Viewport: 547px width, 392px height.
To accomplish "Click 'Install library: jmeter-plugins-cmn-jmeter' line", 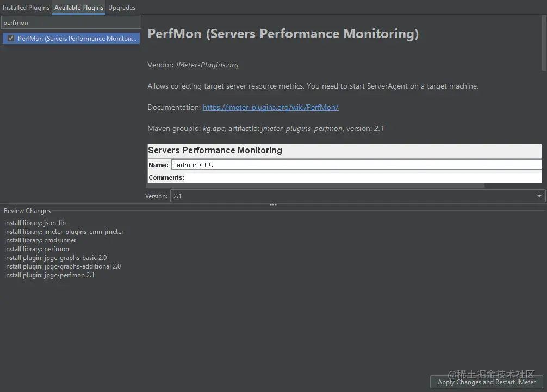I will coord(64,232).
